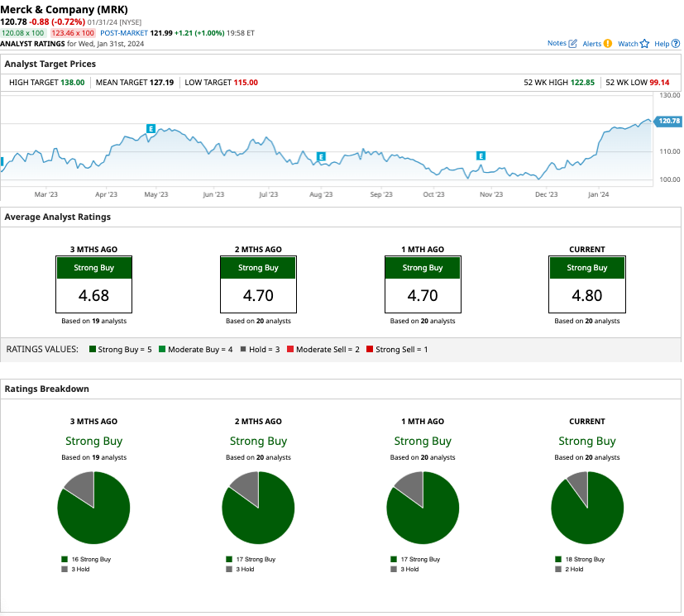Click the Watch link

[628, 44]
